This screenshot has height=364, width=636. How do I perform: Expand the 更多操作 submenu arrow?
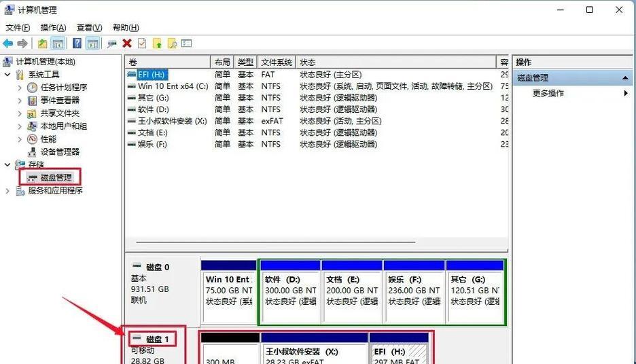(626, 93)
